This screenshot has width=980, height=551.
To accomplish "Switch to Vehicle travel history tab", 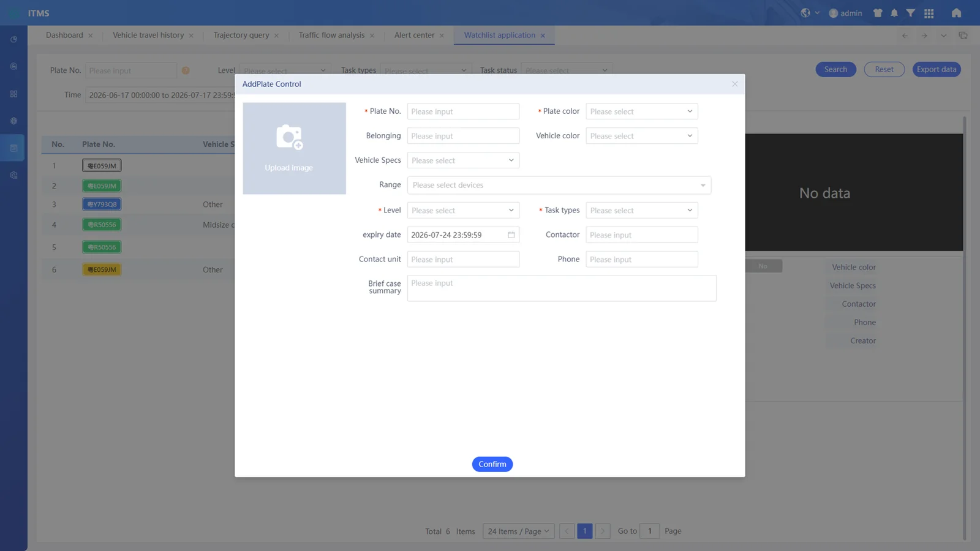I will [148, 35].
